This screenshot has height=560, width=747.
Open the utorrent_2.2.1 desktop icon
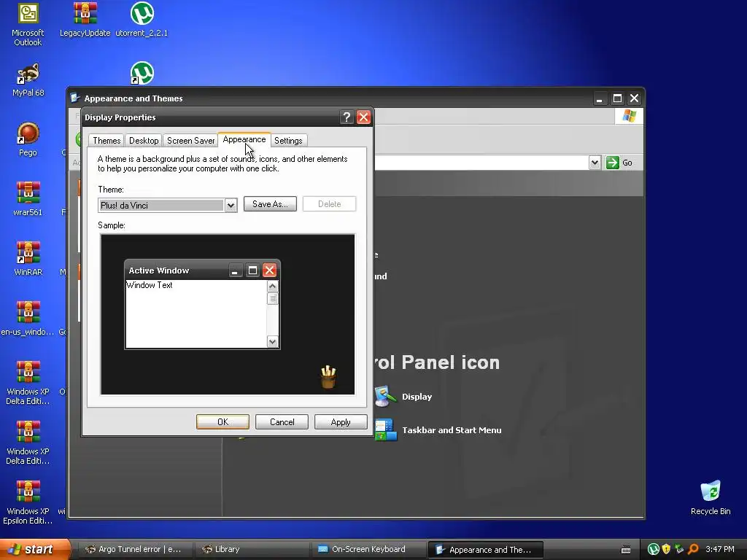coord(142,20)
